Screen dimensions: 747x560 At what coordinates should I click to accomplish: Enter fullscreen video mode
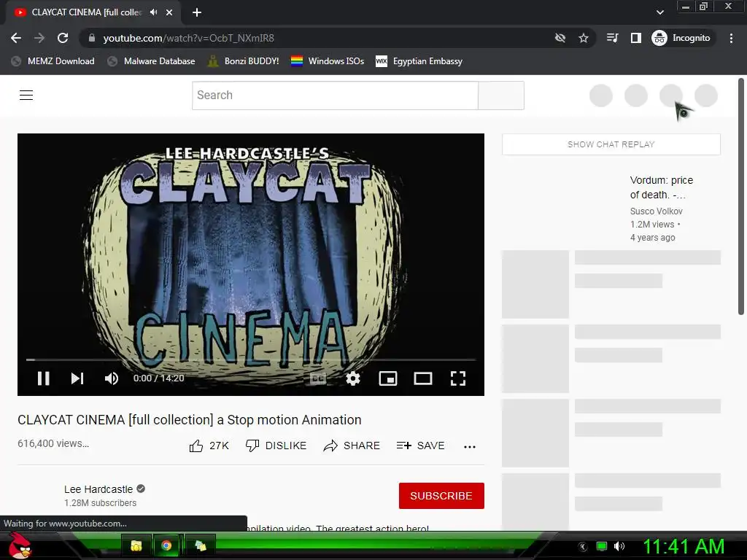[458, 378]
